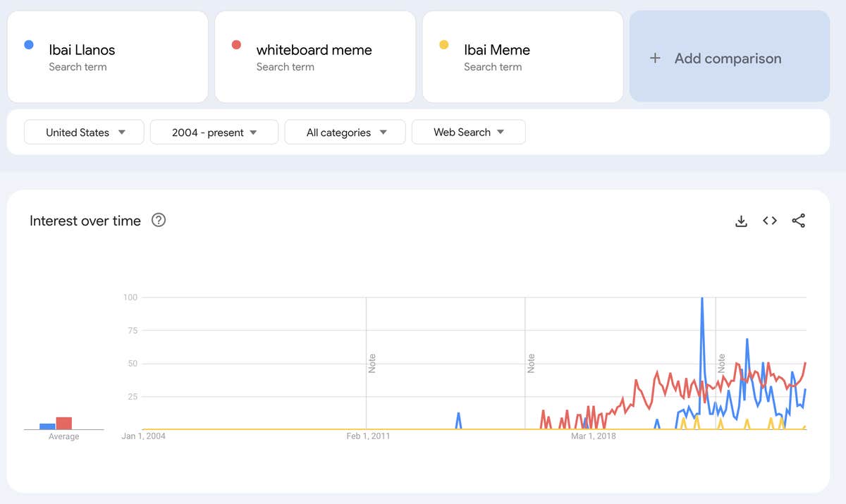Image resolution: width=846 pixels, height=504 pixels.
Task: Click the Add comparison button
Action: click(x=728, y=58)
